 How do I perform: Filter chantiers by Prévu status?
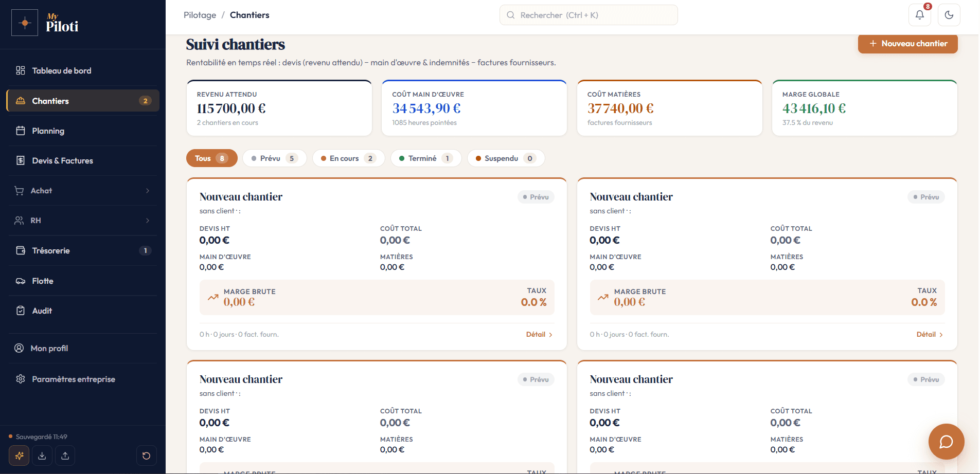coord(274,158)
